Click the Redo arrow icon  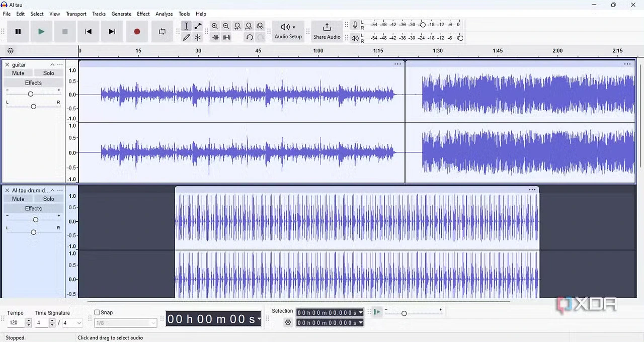pyautogui.click(x=260, y=37)
